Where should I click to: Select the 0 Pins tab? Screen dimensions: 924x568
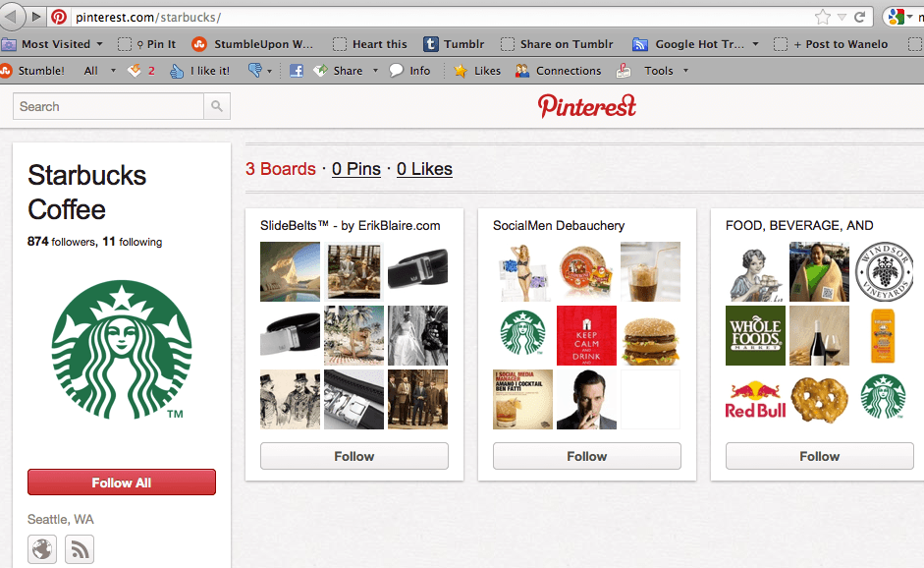tap(356, 169)
